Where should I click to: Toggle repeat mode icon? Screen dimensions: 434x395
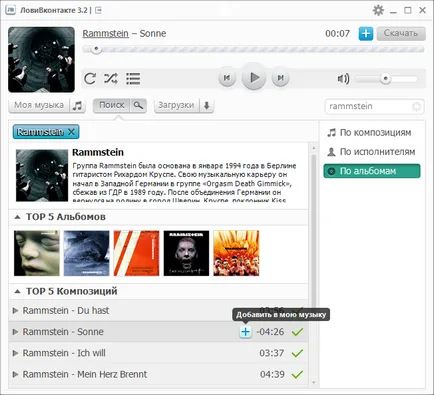tap(90, 79)
